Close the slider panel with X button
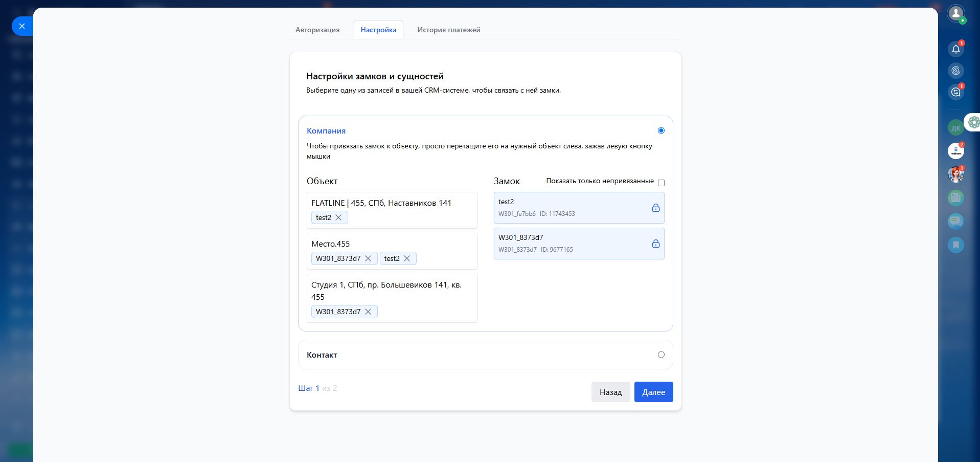The width and height of the screenshot is (980, 462). point(21,26)
